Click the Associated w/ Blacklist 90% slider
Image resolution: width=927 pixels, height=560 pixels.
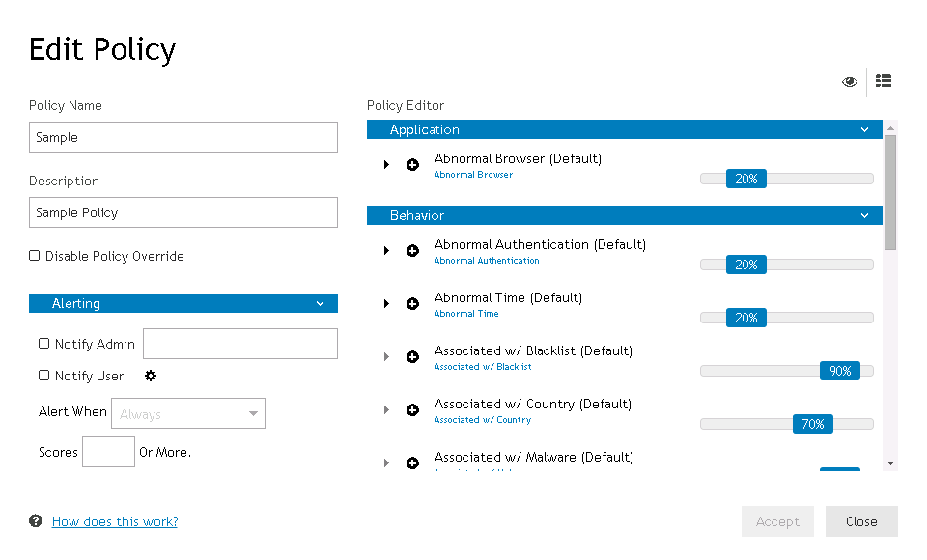(840, 371)
